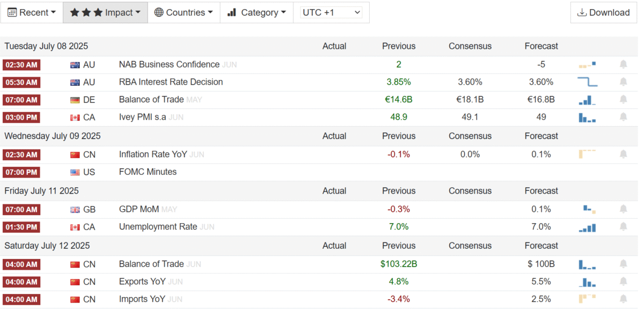Image resolution: width=644 pixels, height=310 pixels.
Task: Expand the three-star Impact filter dropdown
Action: [105, 12]
